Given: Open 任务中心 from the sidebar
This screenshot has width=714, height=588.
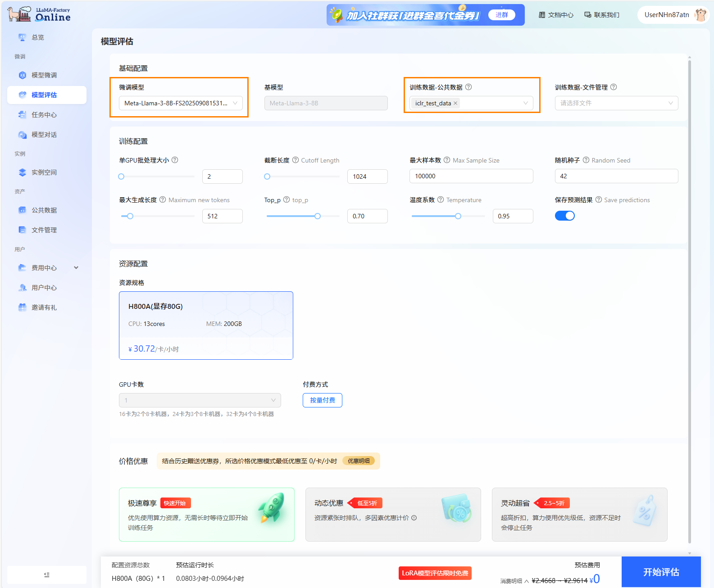Looking at the screenshot, I should click(x=44, y=115).
